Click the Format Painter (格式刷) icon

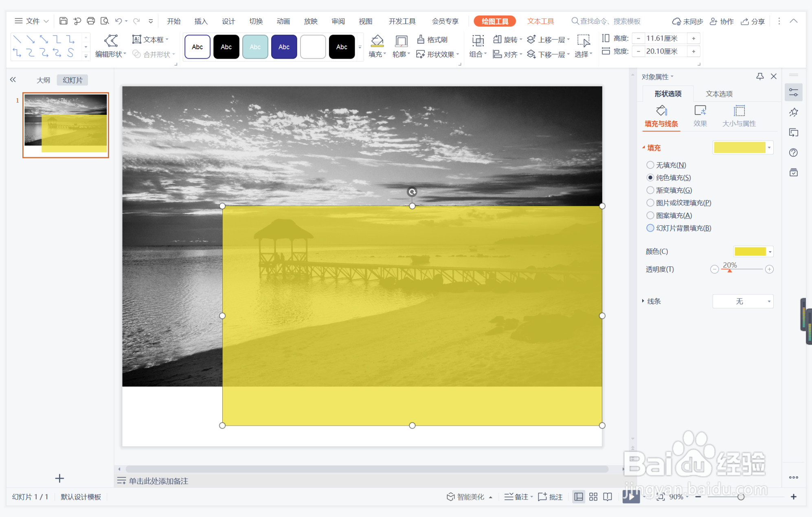(421, 40)
